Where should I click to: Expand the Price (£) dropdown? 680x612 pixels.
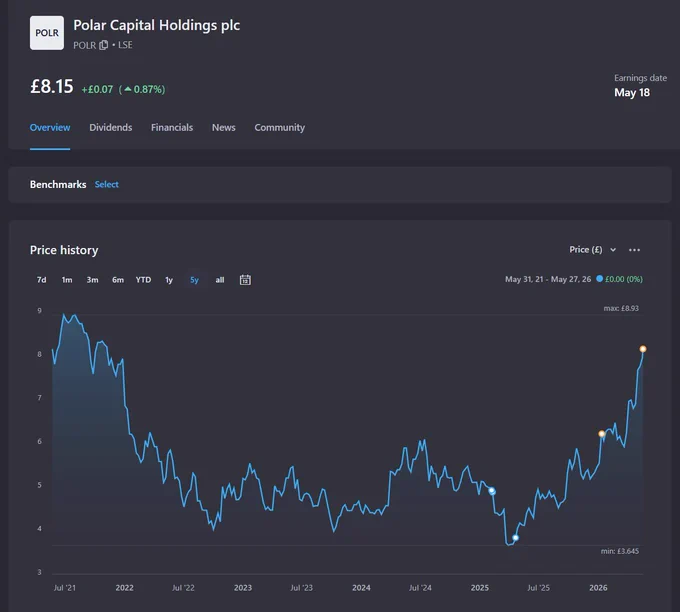592,250
